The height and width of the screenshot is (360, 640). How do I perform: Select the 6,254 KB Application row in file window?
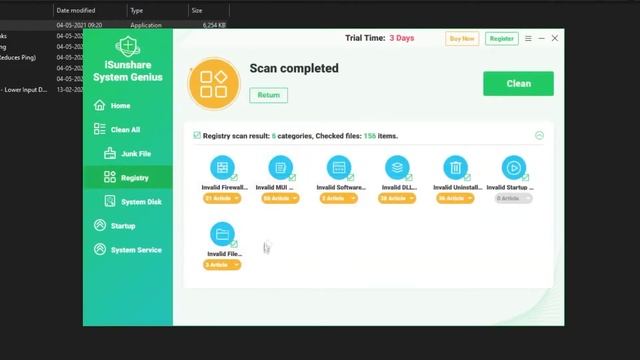(114, 25)
